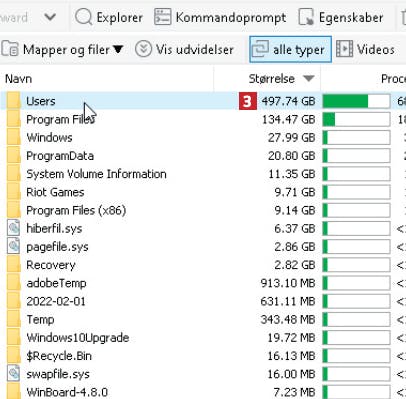Toggle the Videos file type filter
The height and width of the screenshot is (399, 406).
[x=366, y=49]
